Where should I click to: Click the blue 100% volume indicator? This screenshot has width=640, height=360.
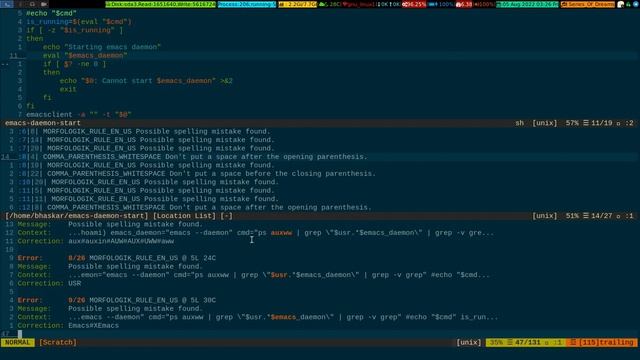click(441, 4)
